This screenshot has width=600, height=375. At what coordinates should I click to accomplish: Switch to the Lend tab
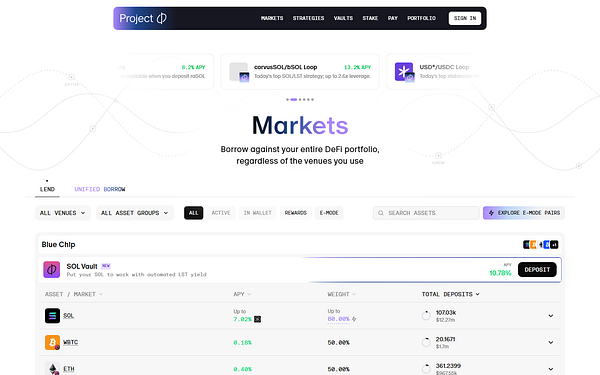coord(47,189)
